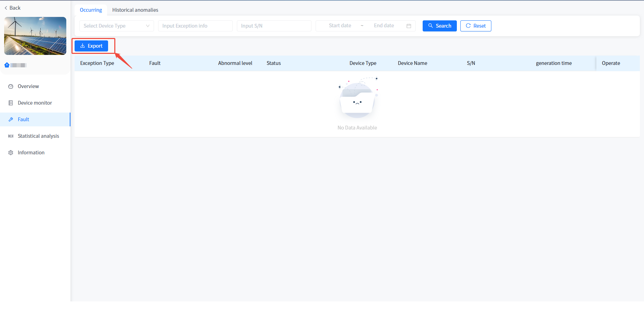Click the calendar icon in date range

(x=409, y=26)
